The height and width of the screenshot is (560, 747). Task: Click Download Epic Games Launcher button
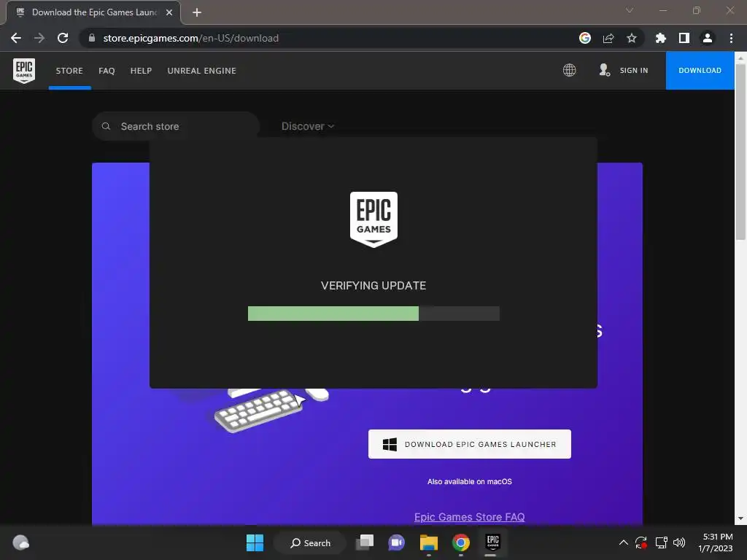pyautogui.click(x=469, y=444)
